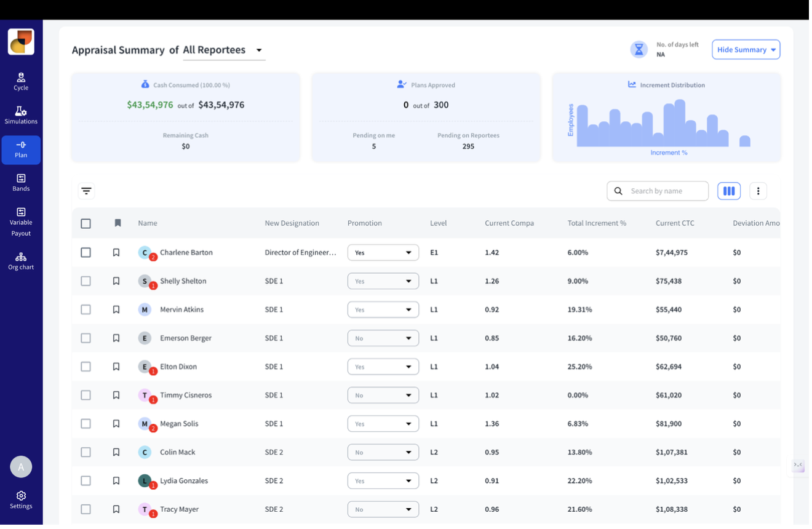Image resolution: width=812 pixels, height=529 pixels.
Task: Bookmark Charlene Barton's row
Action: [x=116, y=253]
